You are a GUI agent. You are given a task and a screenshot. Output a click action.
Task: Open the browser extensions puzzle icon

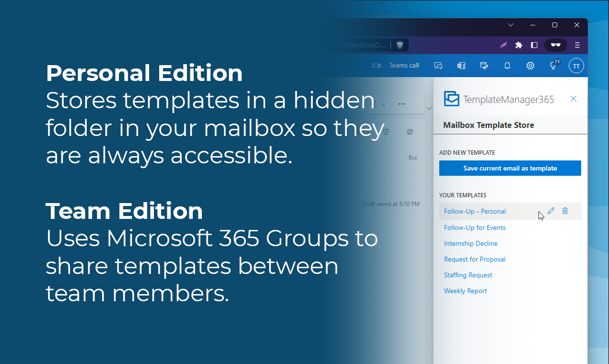[x=519, y=45]
